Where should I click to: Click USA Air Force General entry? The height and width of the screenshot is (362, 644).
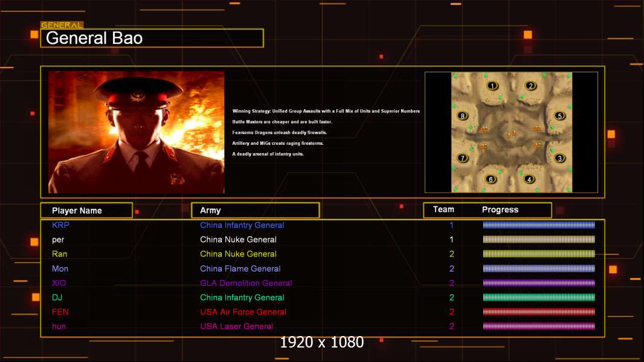[243, 312]
